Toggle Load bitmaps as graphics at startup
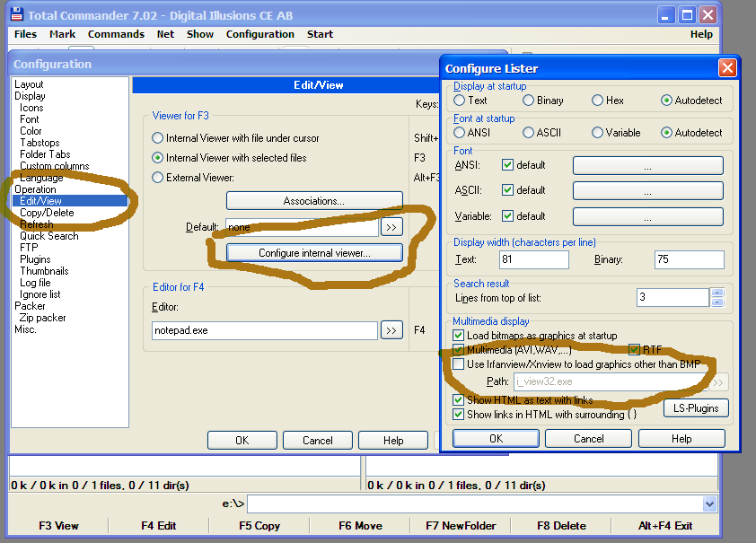This screenshot has height=543, width=756. click(458, 336)
